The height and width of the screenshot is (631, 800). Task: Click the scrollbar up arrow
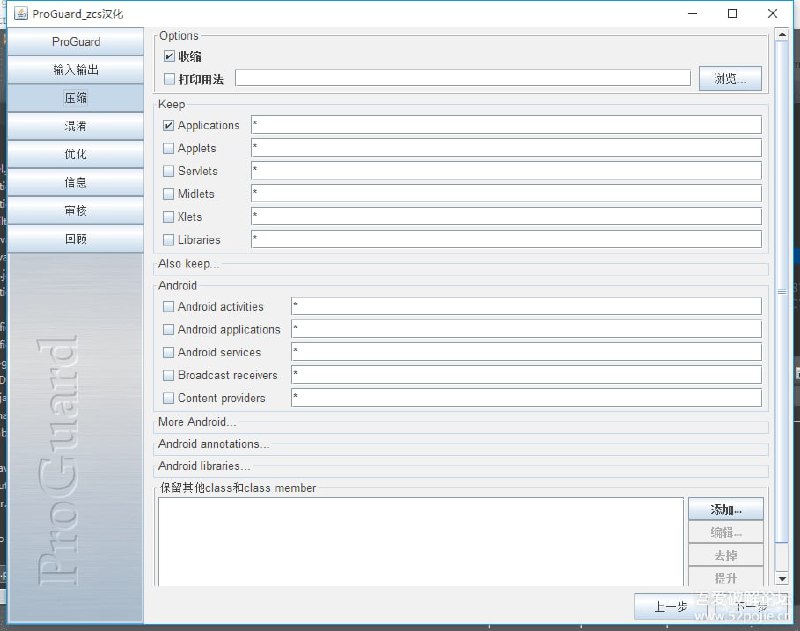[782, 35]
